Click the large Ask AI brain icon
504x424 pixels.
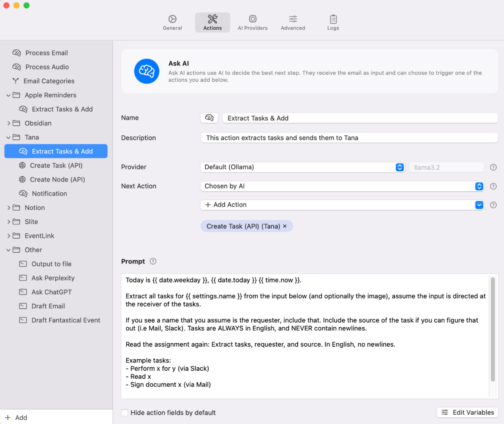click(147, 71)
